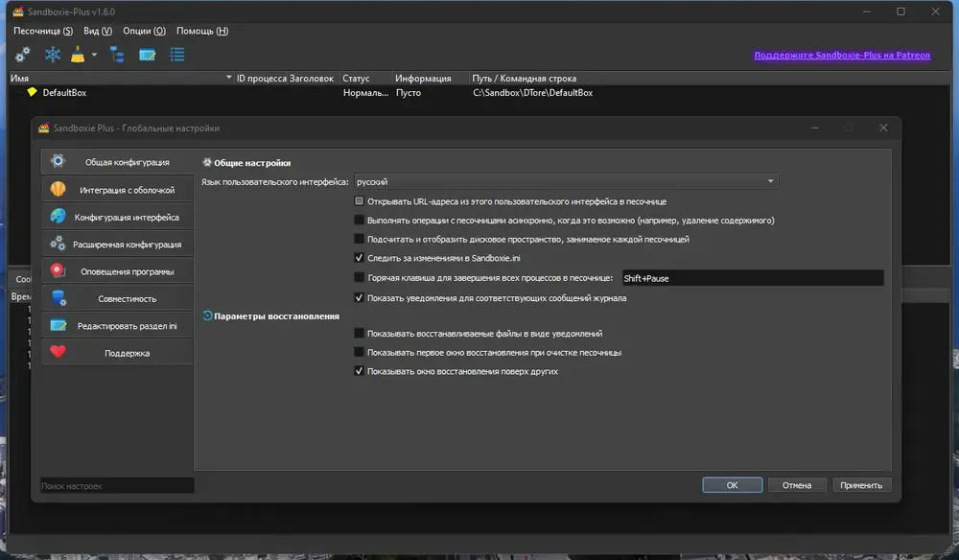The image size is (959, 560).
Task: Enable opening URL addresses in sandbox checkbox
Action: [x=359, y=201]
